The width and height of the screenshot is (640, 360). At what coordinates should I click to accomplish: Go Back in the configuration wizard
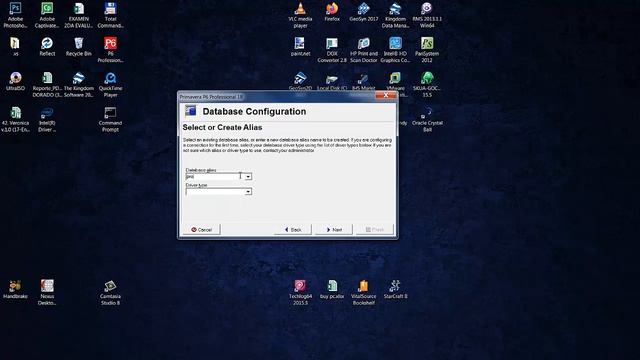click(293, 230)
